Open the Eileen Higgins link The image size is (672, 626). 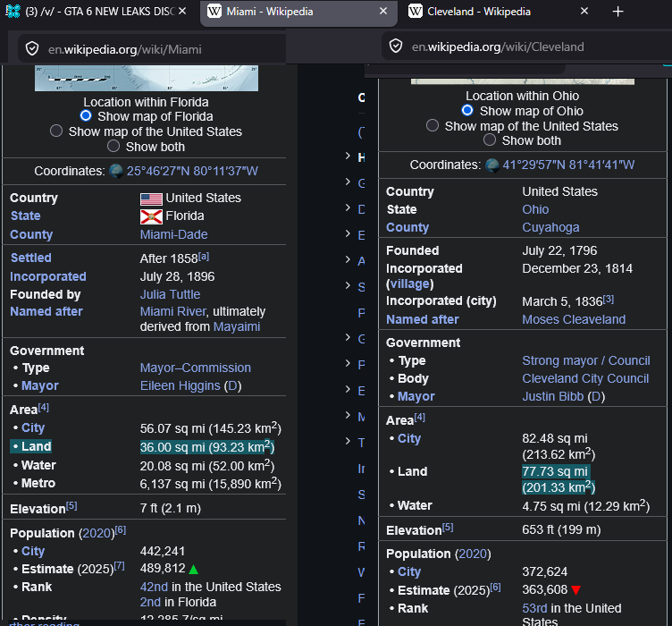coord(180,386)
